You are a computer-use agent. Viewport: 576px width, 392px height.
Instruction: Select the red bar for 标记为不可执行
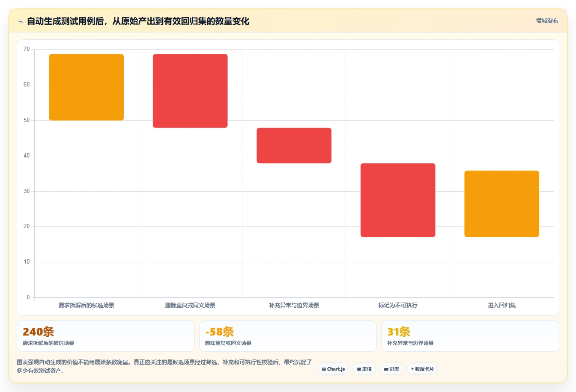[398, 200]
